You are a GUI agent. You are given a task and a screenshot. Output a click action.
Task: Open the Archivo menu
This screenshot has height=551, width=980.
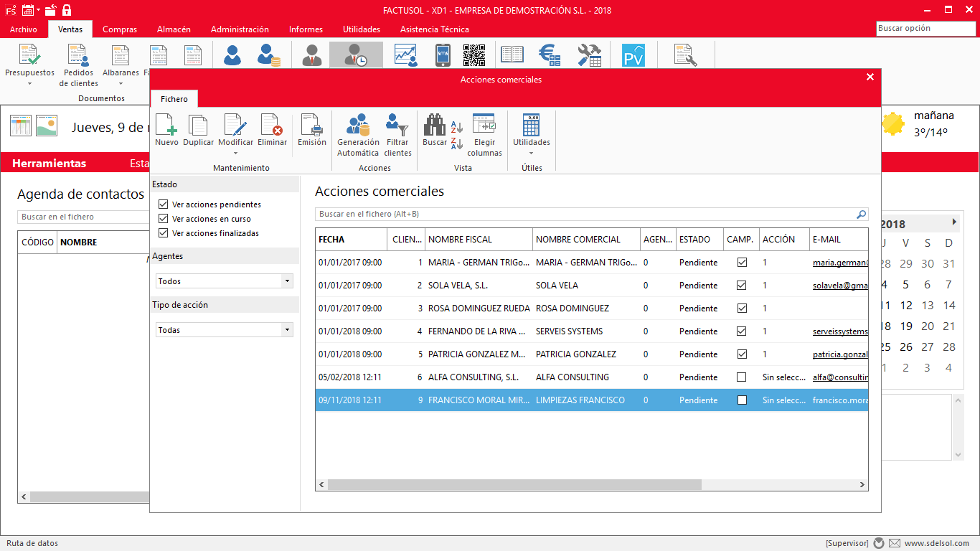click(24, 29)
